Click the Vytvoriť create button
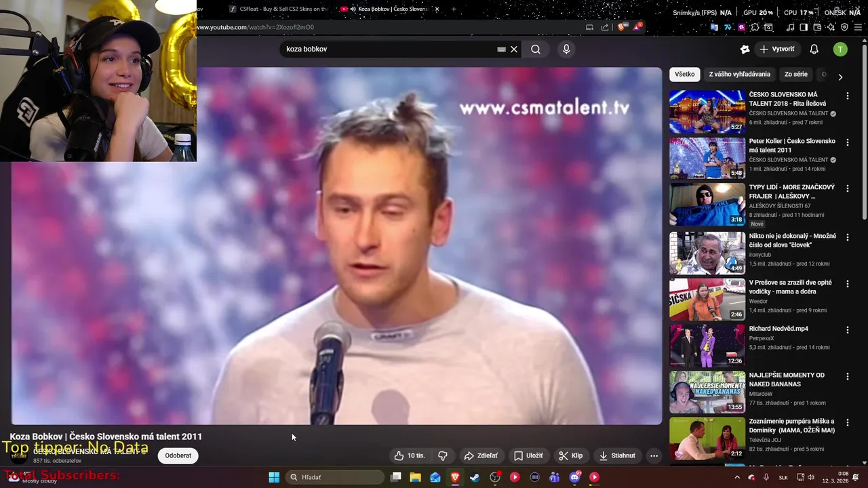This screenshot has height=488, width=868. click(777, 49)
